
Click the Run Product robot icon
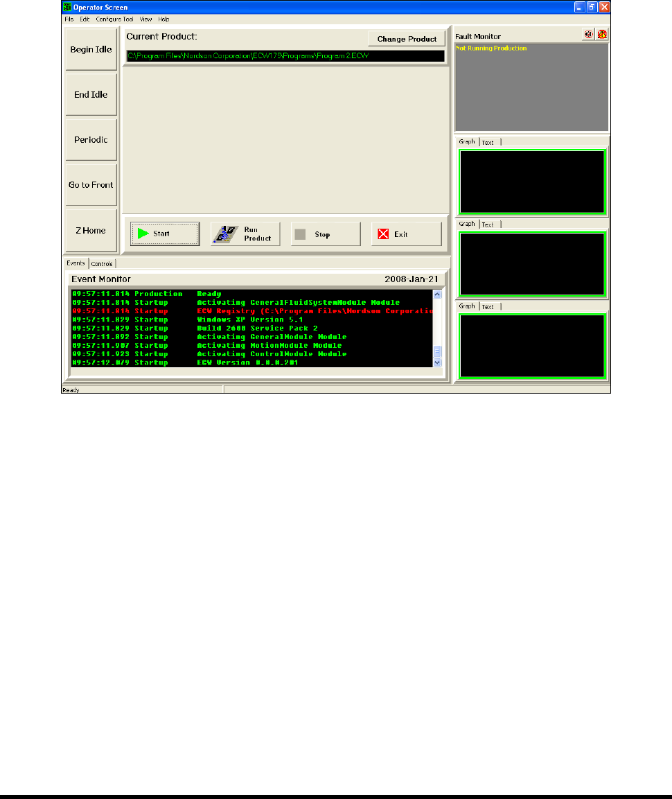point(226,234)
